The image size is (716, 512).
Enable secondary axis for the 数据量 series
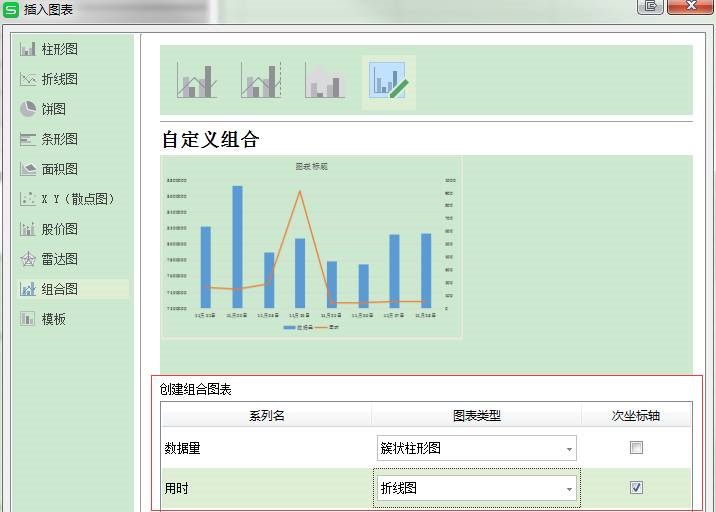tap(636, 448)
